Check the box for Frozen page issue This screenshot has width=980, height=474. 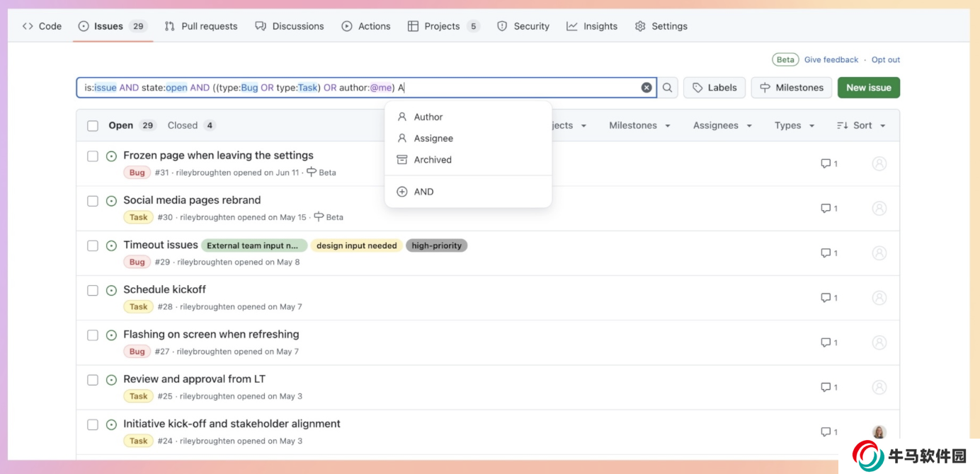pos(93,156)
